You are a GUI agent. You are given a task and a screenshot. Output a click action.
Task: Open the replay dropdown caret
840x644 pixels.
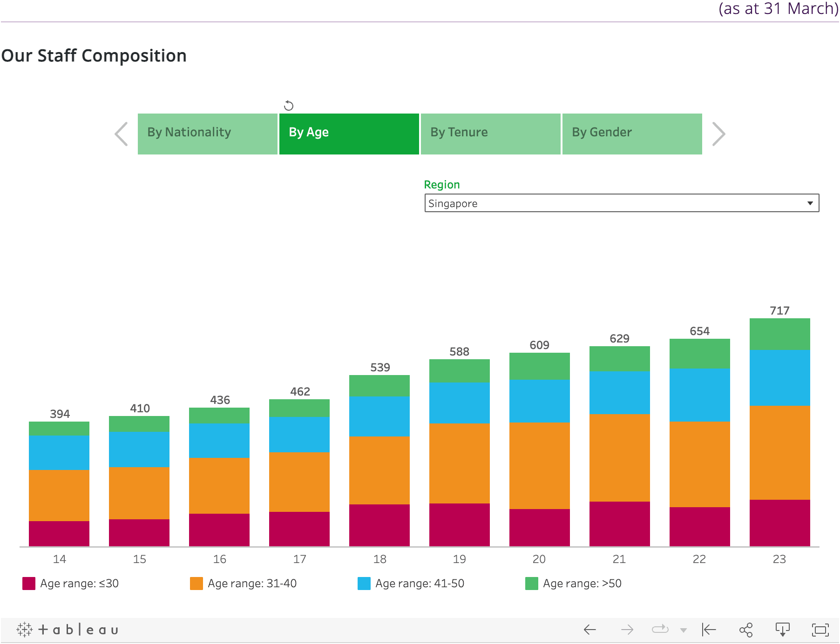coord(684,631)
